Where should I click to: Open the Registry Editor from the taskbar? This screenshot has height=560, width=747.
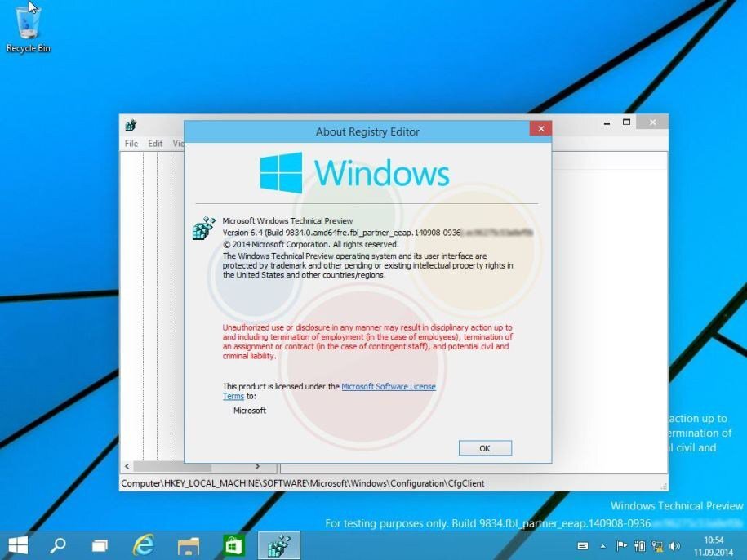[278, 544]
